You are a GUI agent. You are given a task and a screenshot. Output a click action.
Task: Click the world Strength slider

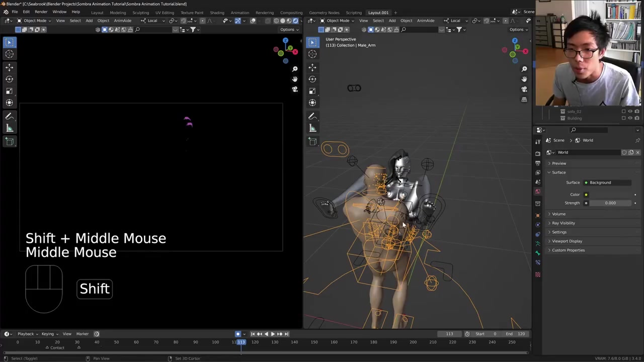point(610,203)
